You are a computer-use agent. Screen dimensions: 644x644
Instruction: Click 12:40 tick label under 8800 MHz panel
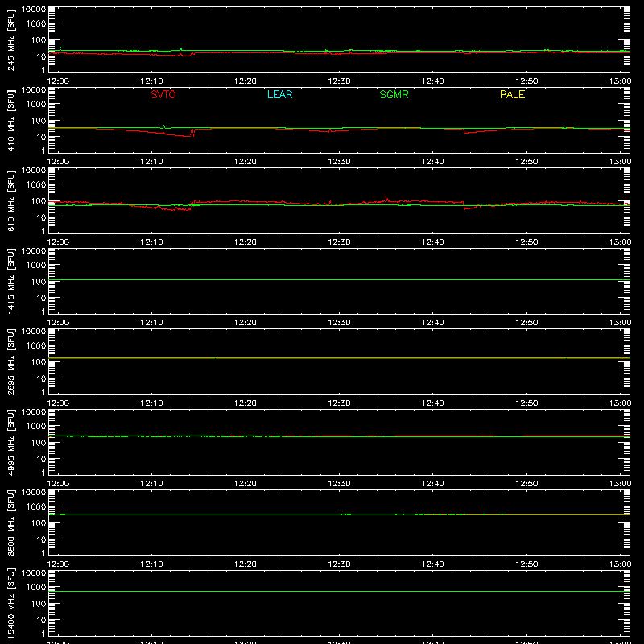coord(433,564)
